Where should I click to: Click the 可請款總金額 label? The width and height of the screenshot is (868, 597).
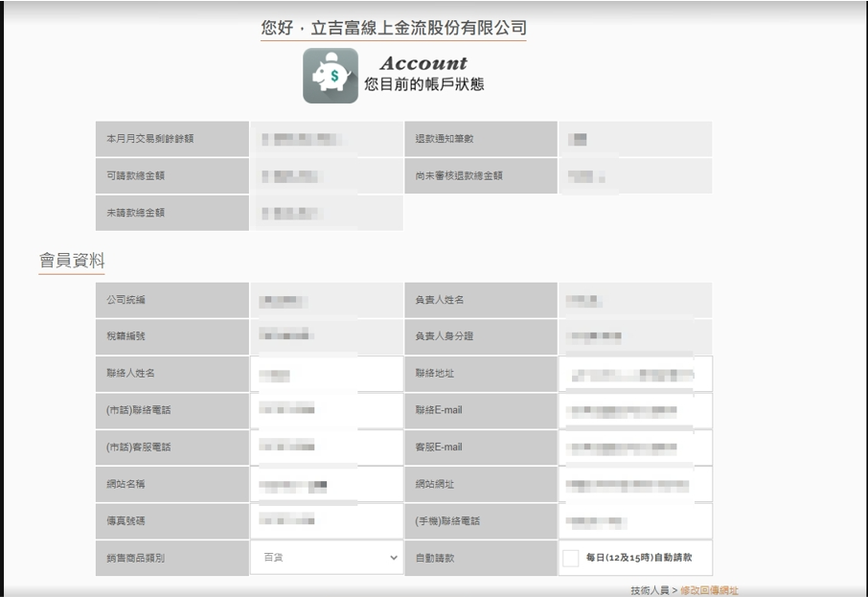[136, 175]
